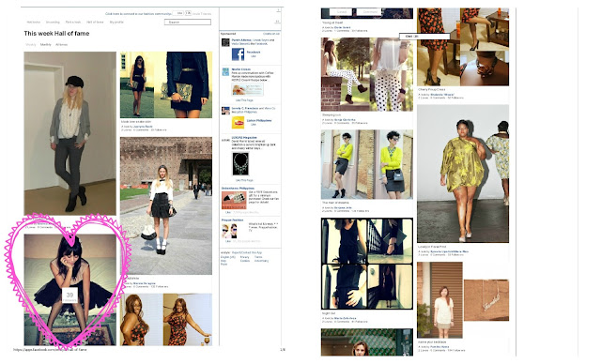Open the name necklace look photo

pos(463,300)
